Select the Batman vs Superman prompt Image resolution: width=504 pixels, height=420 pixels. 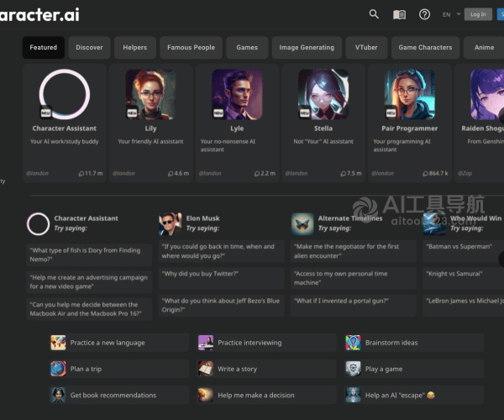[x=464, y=251]
